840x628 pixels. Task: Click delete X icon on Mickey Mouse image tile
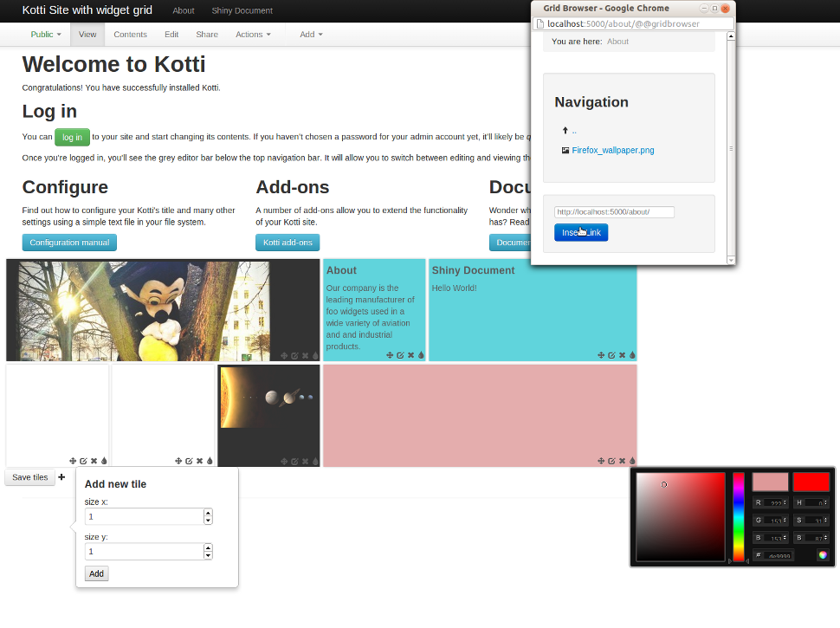pyautogui.click(x=305, y=356)
